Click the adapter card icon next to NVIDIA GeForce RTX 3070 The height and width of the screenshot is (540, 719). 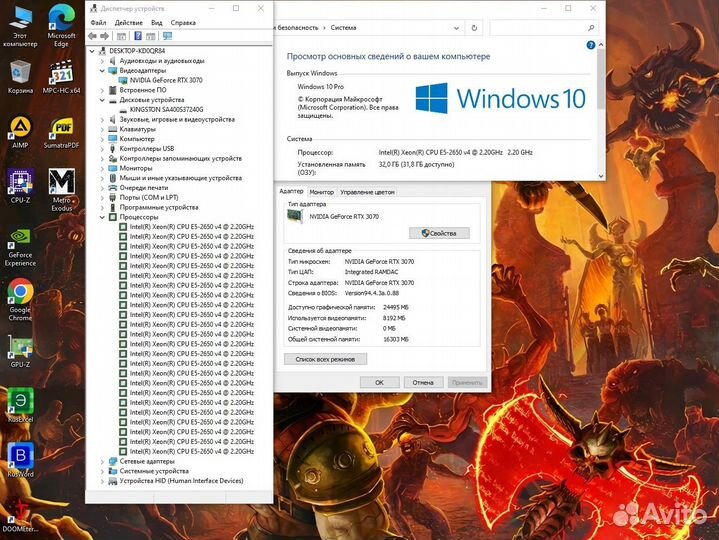pyautogui.click(x=294, y=216)
